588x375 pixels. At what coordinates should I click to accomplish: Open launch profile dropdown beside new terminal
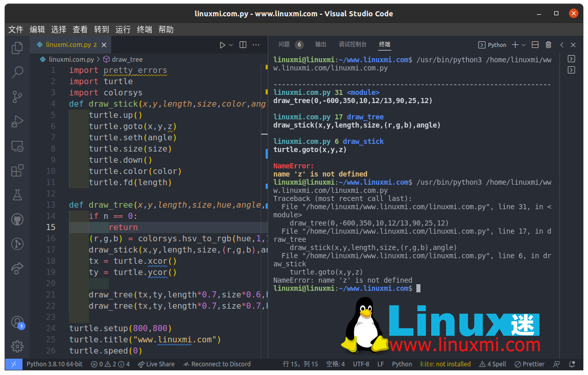click(x=524, y=45)
